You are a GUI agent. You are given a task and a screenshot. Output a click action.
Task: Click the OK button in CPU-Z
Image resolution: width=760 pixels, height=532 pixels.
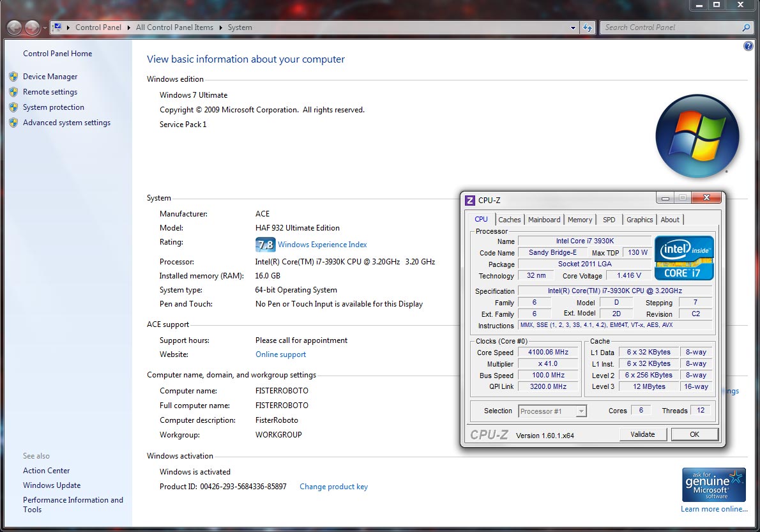click(694, 434)
